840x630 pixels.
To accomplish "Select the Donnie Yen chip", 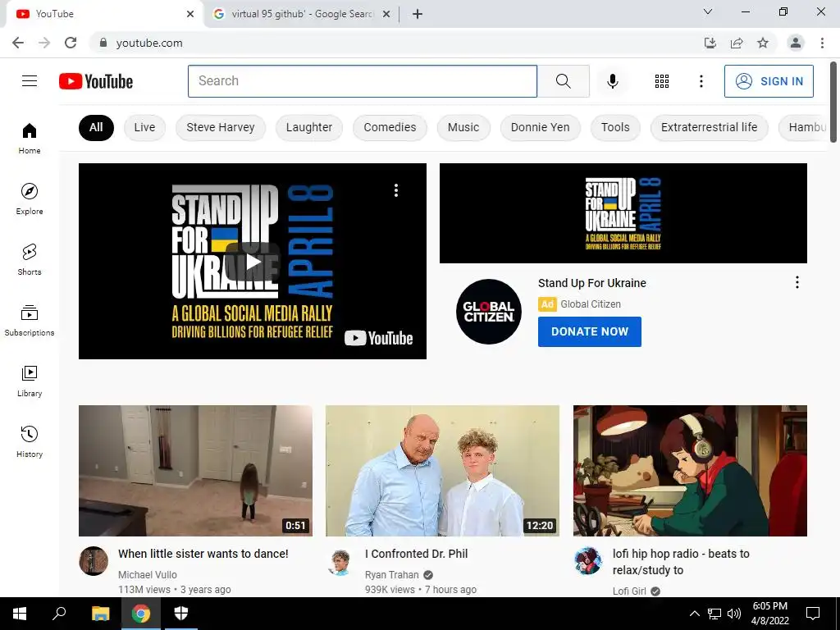I will click(540, 127).
